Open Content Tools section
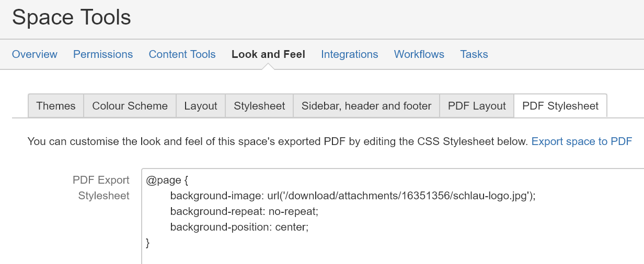Viewport: 644px width, 264px height. click(x=182, y=54)
